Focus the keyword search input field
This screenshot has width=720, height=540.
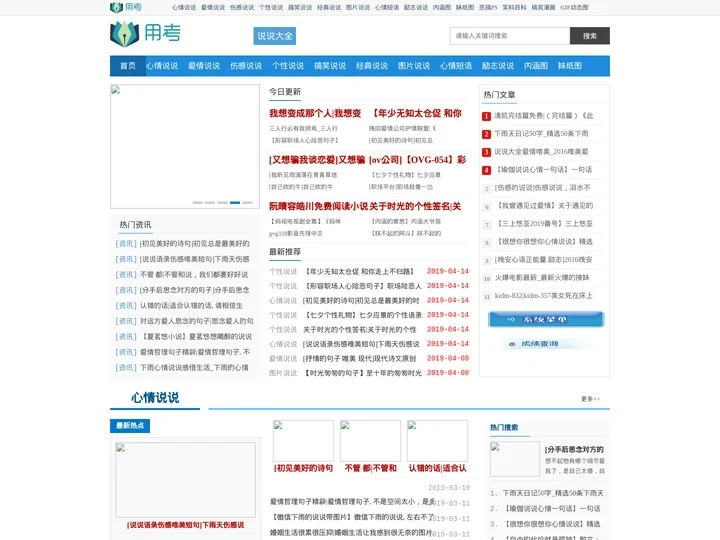click(510, 36)
